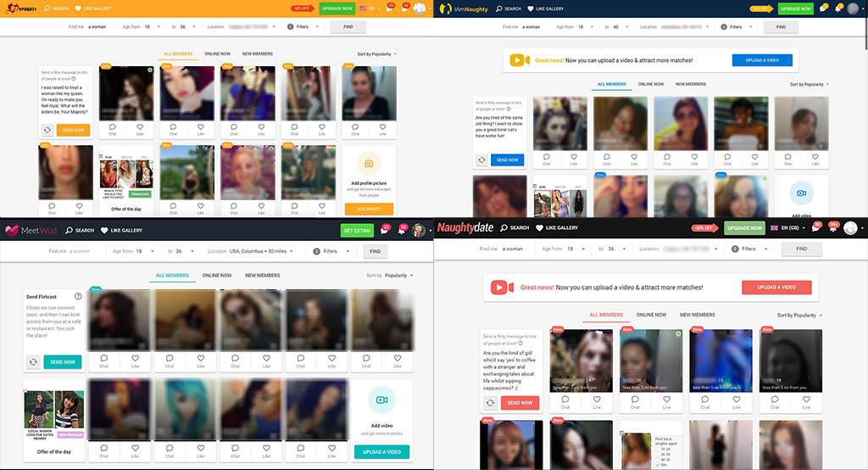Click the profile avatar in MeetWild header
This screenshot has width=868, height=470.
click(x=419, y=230)
